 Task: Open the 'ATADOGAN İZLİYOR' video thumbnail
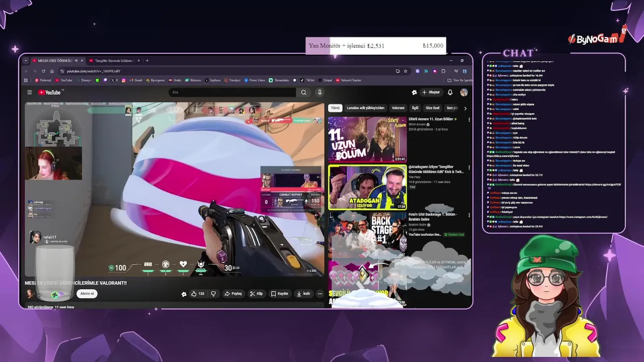coord(367,187)
